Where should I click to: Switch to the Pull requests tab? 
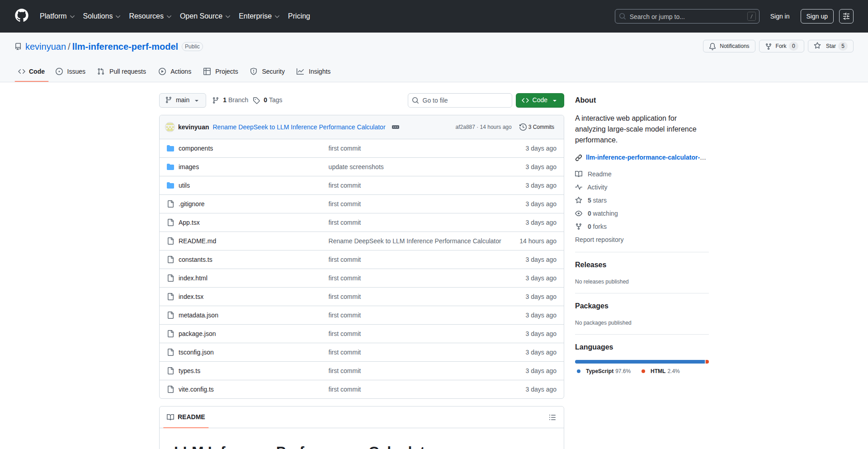(122, 71)
